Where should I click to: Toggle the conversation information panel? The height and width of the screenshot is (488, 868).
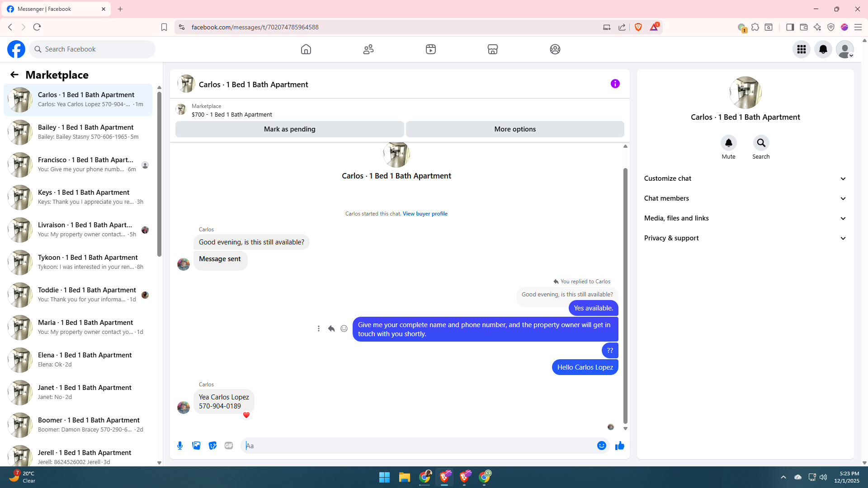coord(615,84)
